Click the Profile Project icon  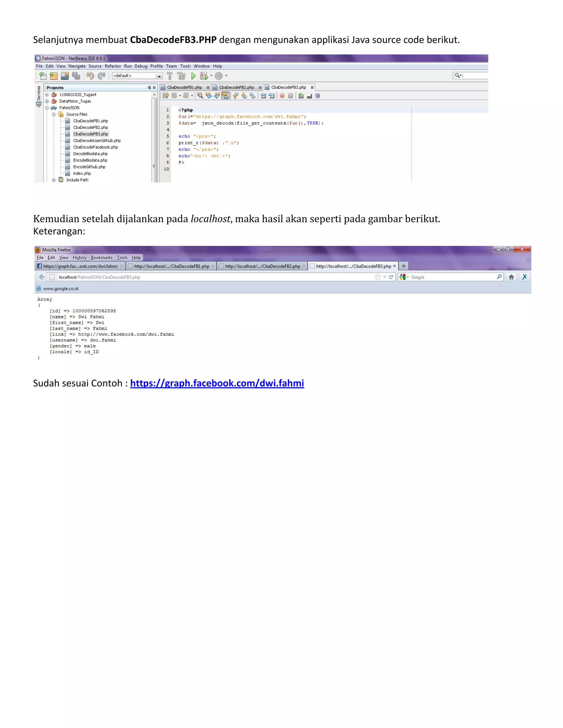219,76
